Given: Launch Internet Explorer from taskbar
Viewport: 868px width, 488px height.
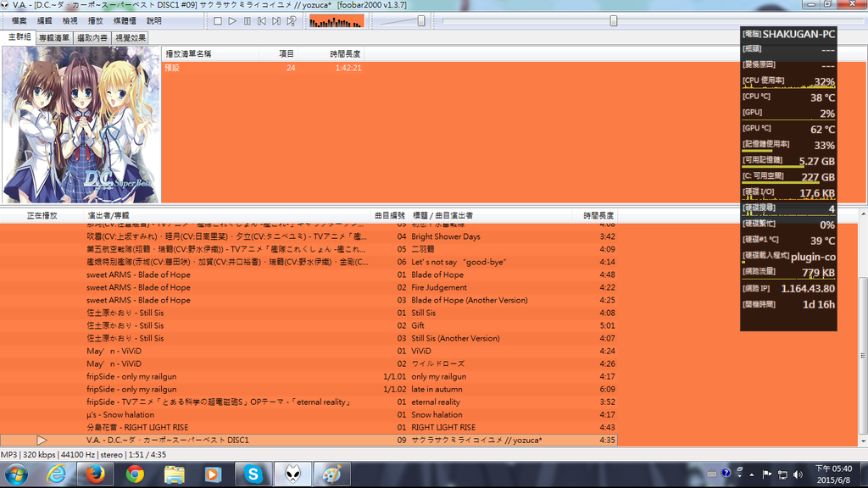Looking at the screenshot, I should pyautogui.click(x=57, y=474).
